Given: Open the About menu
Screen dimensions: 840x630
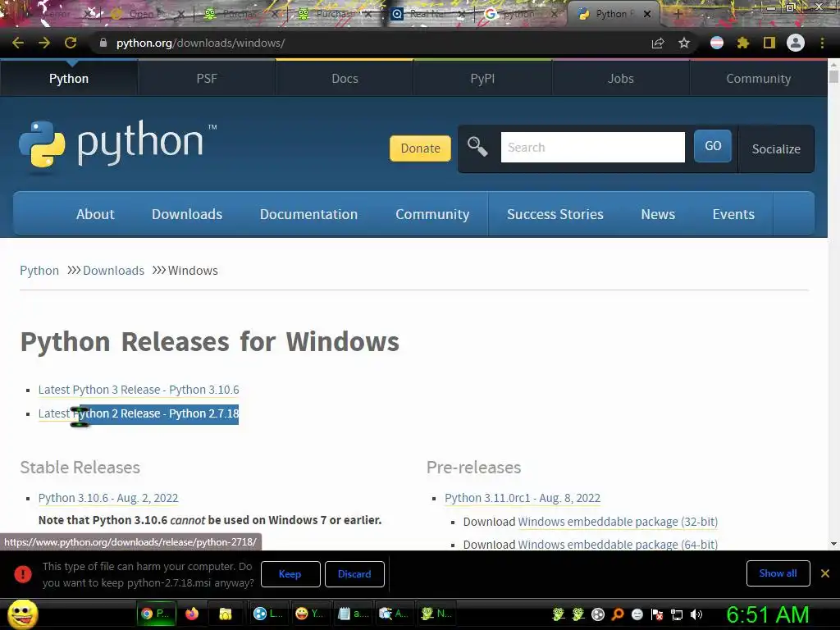Looking at the screenshot, I should click(95, 214).
